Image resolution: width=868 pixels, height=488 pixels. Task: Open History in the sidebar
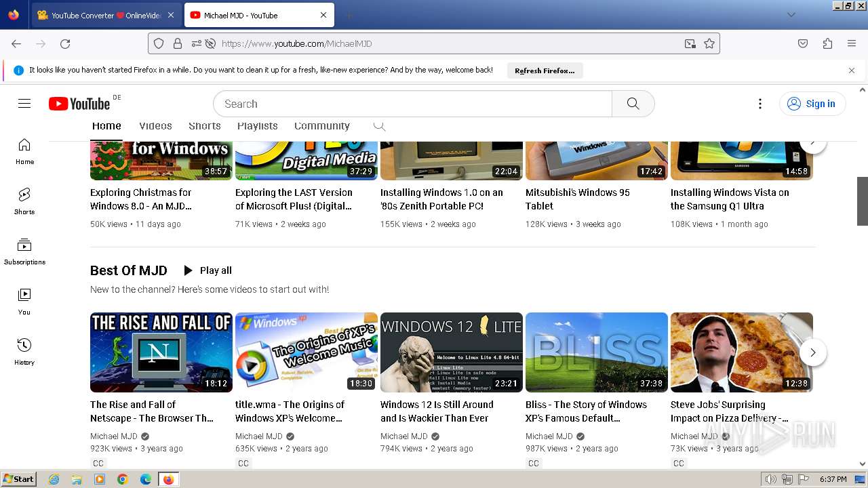point(24,352)
